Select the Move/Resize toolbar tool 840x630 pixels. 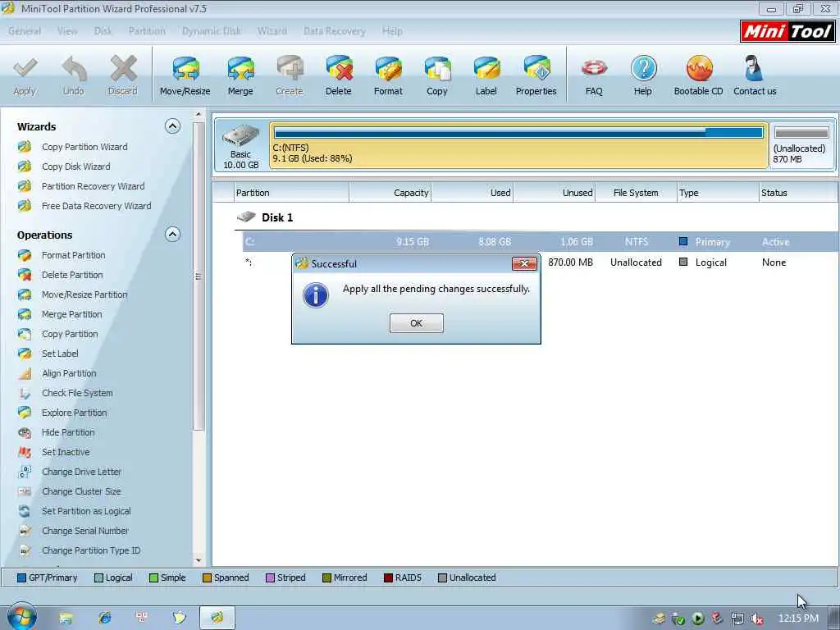[185, 76]
